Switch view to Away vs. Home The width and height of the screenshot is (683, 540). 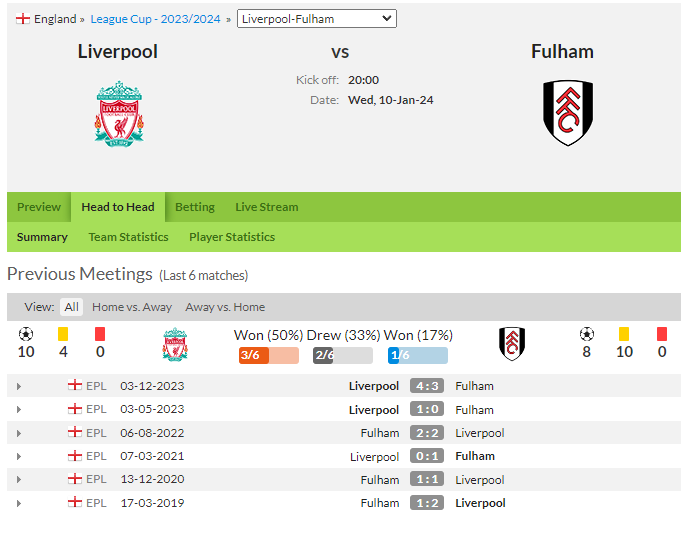click(225, 307)
